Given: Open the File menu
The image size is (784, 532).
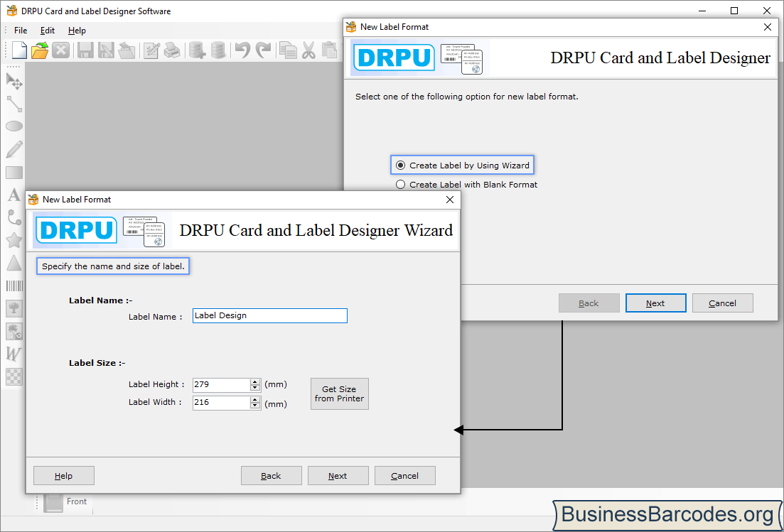Looking at the screenshot, I should point(21,31).
